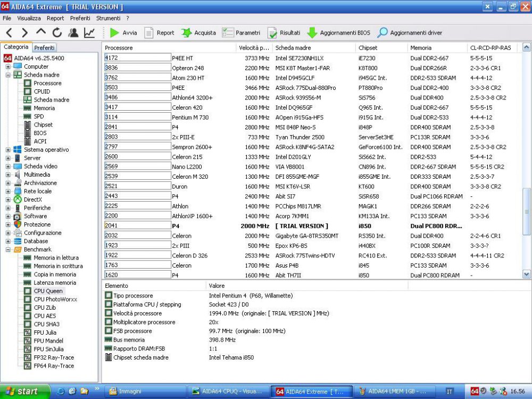Select FPU Julia benchmark in tree
Image resolution: width=532 pixels, height=399 pixels.
[x=45, y=332]
